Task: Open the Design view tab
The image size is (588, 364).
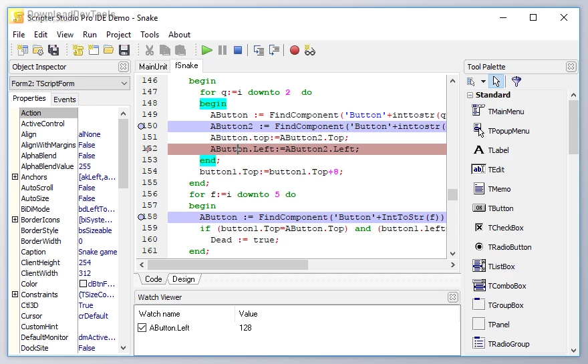Action: coord(183,279)
